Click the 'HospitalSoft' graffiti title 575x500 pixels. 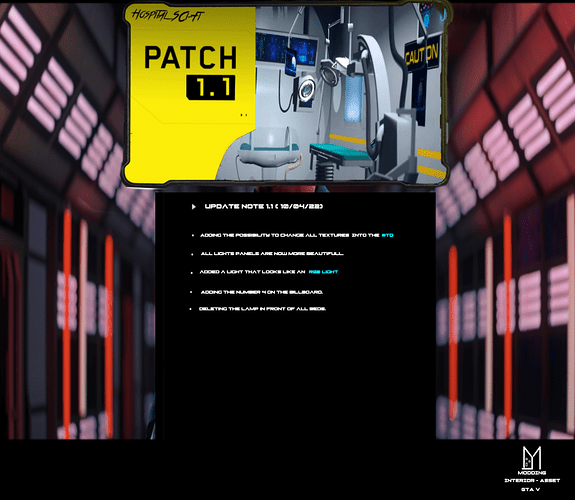tap(168, 15)
